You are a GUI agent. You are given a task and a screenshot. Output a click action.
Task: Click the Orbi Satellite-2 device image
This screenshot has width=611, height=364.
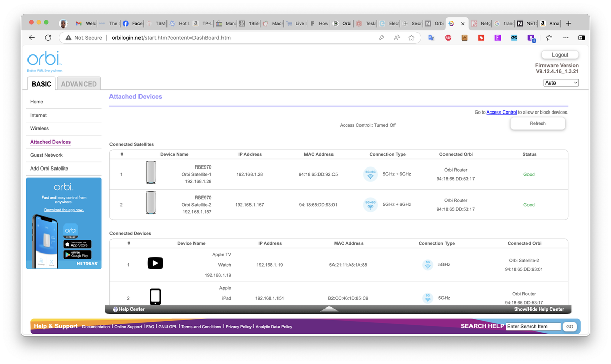[151, 203]
